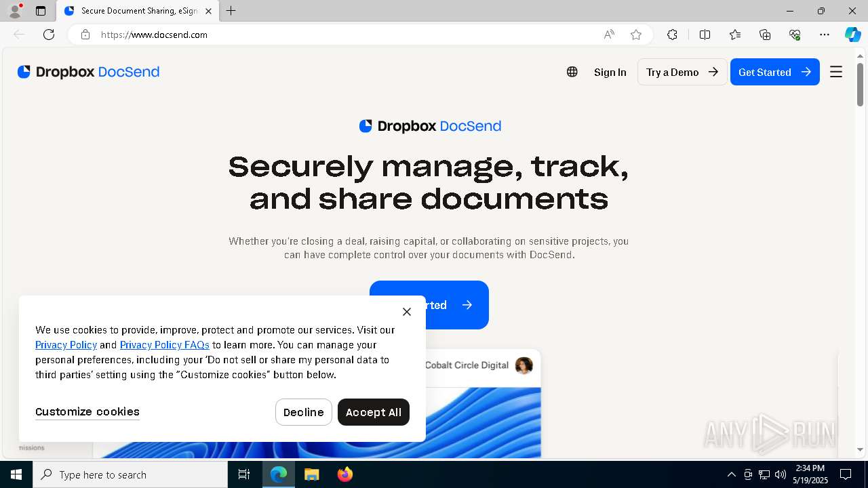Open the hamburger navigation menu
This screenshot has width=868, height=488.
point(836,72)
